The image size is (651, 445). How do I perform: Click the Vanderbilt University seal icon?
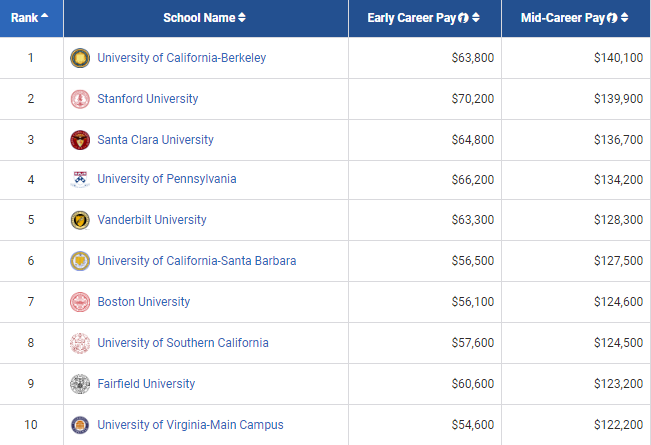click(80, 220)
